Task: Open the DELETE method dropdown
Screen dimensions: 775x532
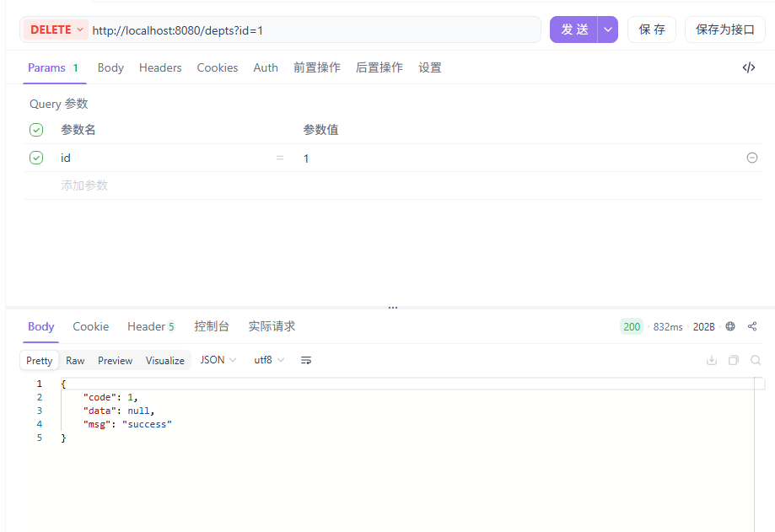Action: (56, 30)
